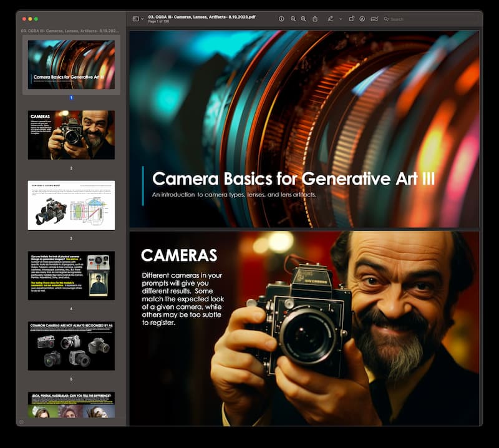Zoom out using the minus magnifier

coord(293,19)
